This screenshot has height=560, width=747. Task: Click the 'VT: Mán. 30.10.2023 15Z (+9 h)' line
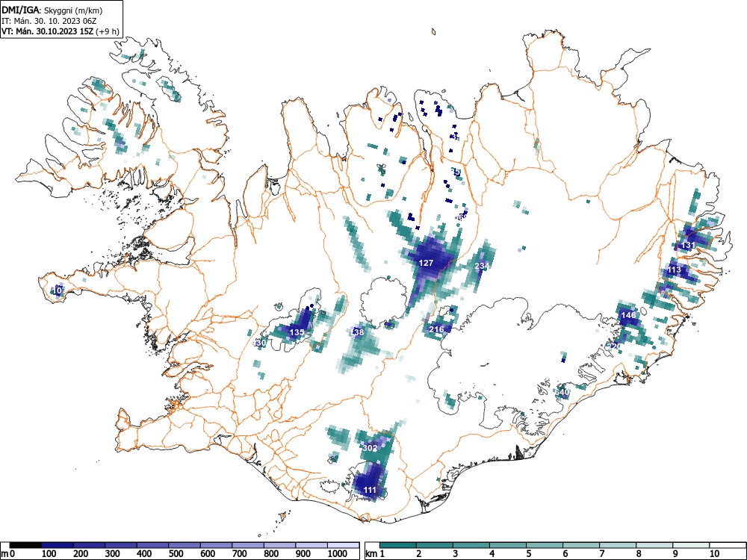click(x=60, y=31)
